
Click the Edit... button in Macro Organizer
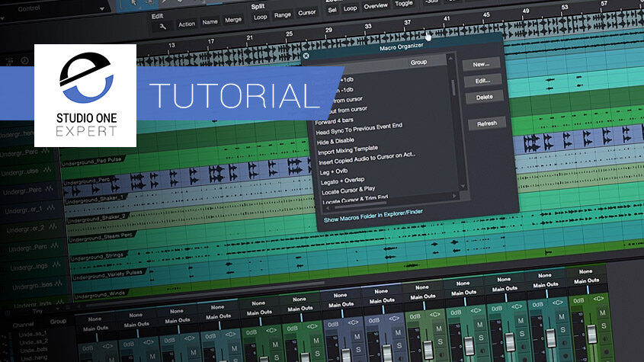click(x=482, y=81)
